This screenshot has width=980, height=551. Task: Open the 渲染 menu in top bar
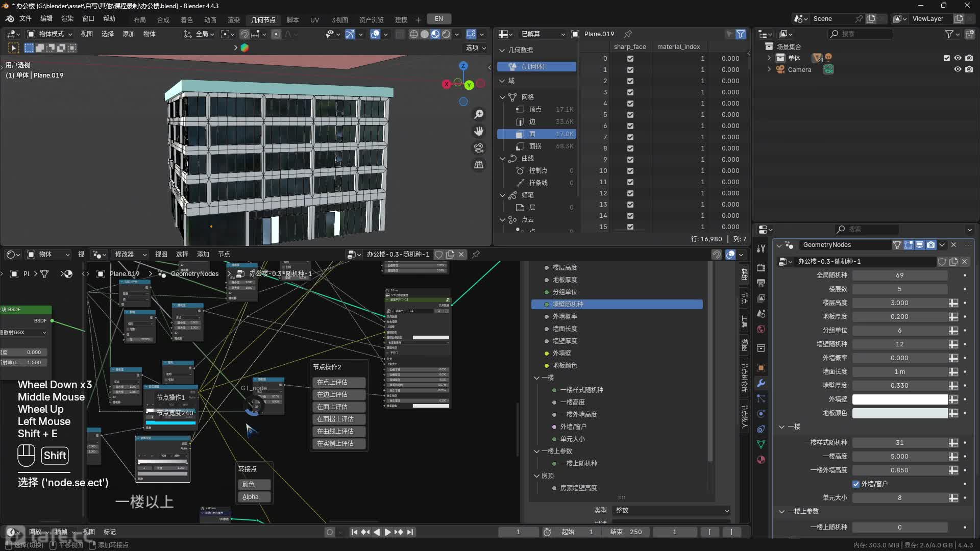[67, 19]
